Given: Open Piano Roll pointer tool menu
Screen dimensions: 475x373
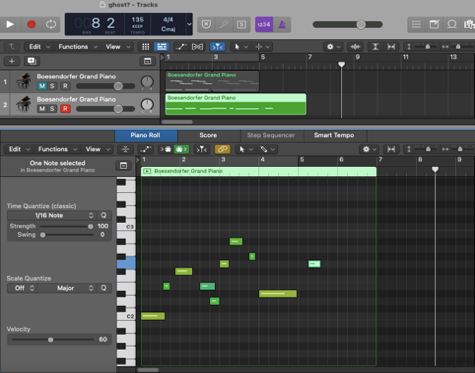Looking at the screenshot, I should click(x=246, y=149).
